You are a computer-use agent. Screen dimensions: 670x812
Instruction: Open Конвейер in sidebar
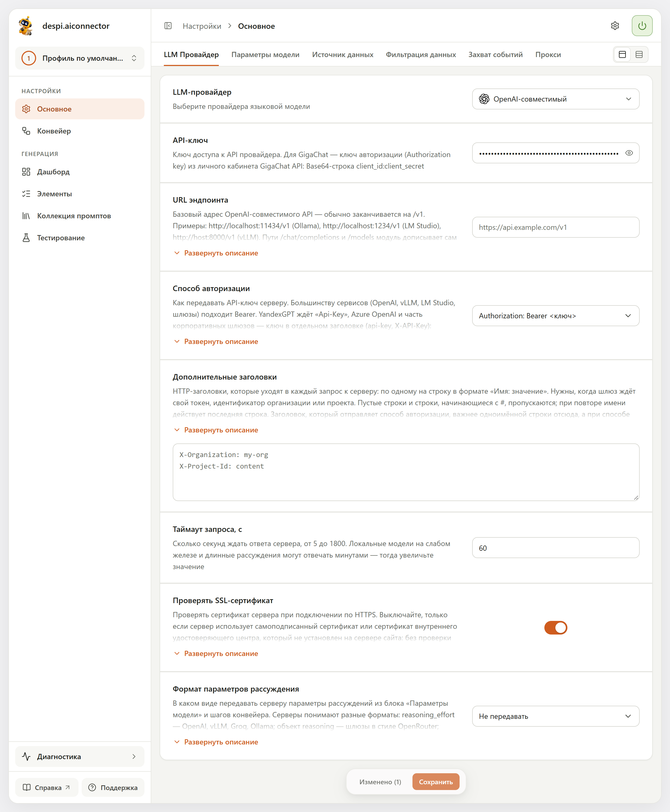80,131
